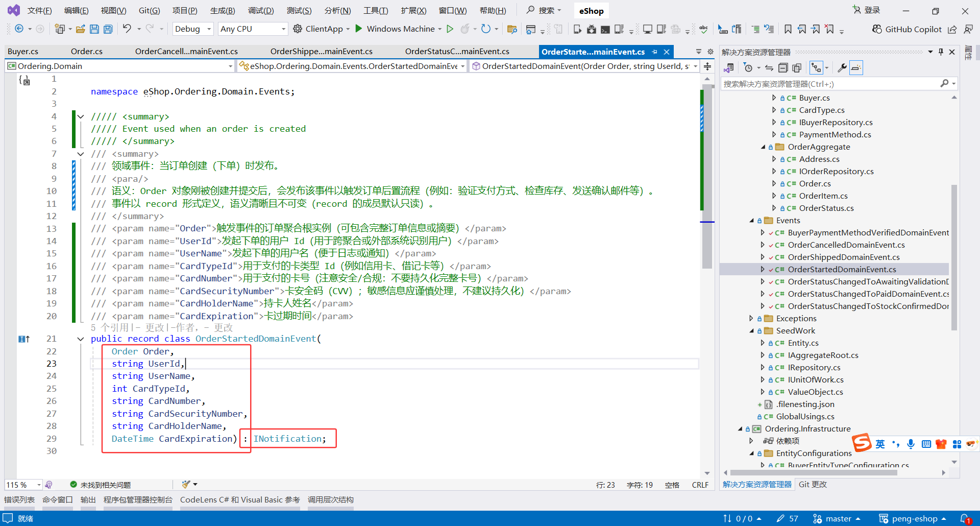Switch Sogou IME language mode 英
This screenshot has width=980, height=526.
880,444
